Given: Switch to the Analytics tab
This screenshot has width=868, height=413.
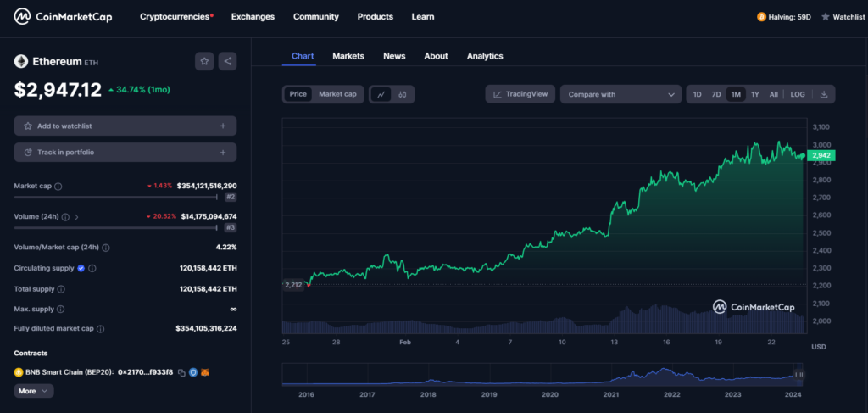Looking at the screenshot, I should coord(485,56).
